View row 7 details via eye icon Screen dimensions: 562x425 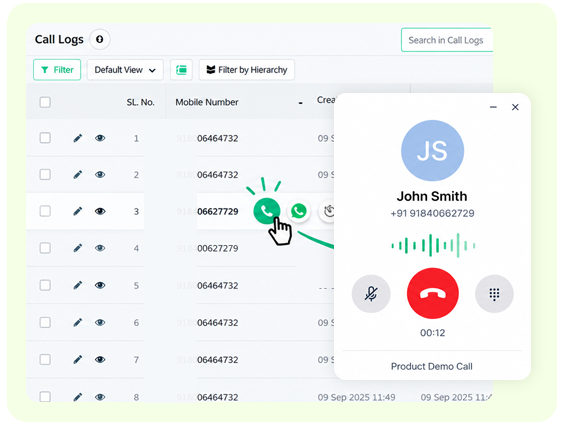point(100,359)
